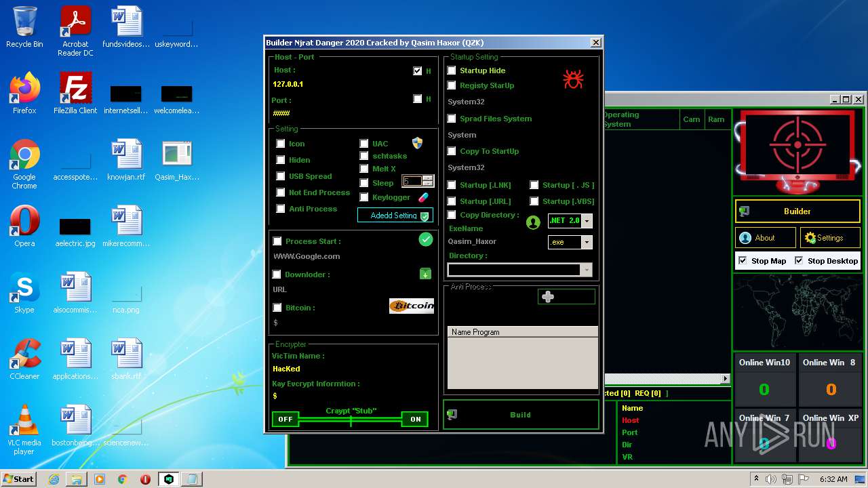Expand the Directory combo box

coord(587,270)
